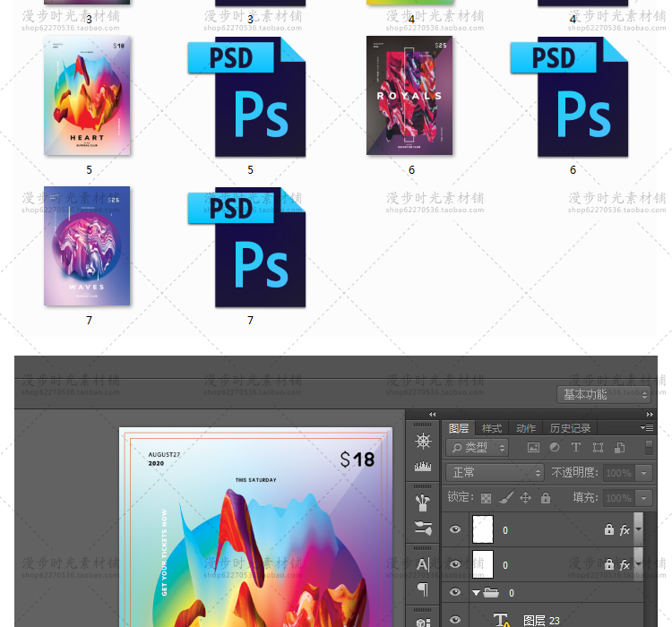Viewport: 672px width, 627px height.
Task: Hide the topmost layer via eye icon
Action: pos(455,529)
